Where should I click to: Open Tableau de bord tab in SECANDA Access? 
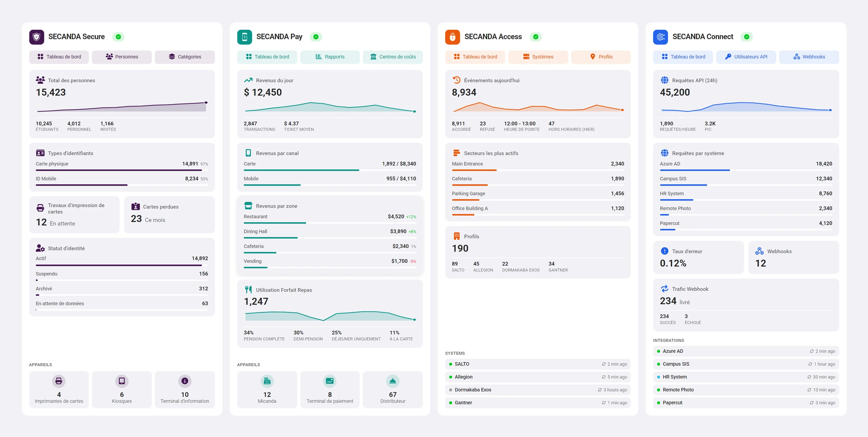pos(475,57)
